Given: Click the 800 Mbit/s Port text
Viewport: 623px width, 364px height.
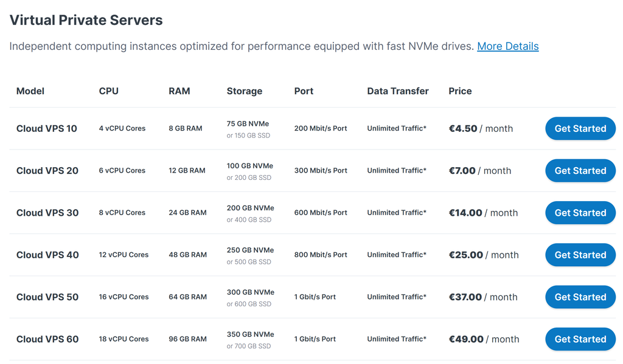Looking at the screenshot, I should tap(320, 255).
